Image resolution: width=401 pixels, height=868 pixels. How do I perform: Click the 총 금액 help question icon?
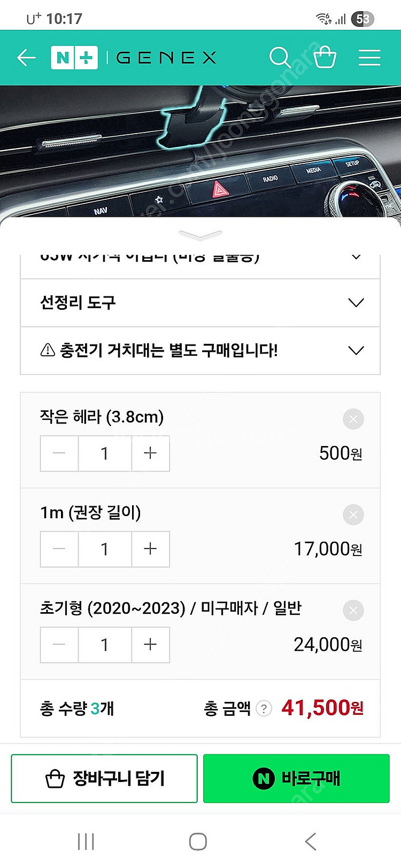[264, 709]
